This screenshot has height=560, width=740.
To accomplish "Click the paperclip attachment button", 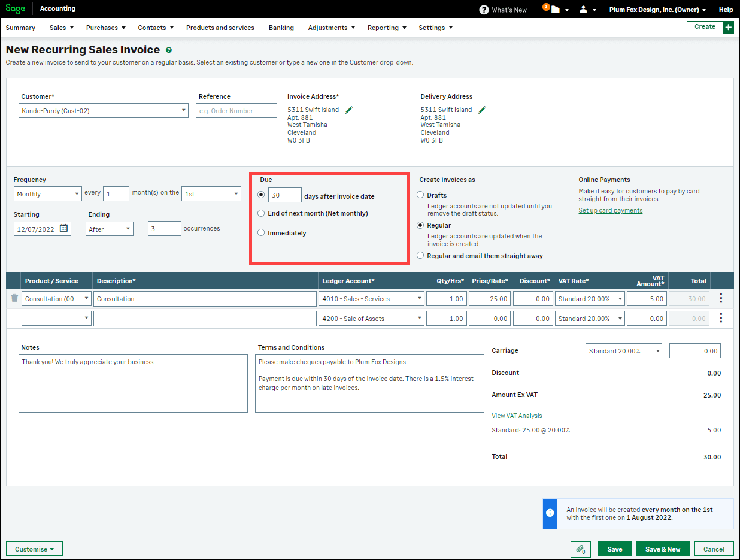I will pos(581,549).
